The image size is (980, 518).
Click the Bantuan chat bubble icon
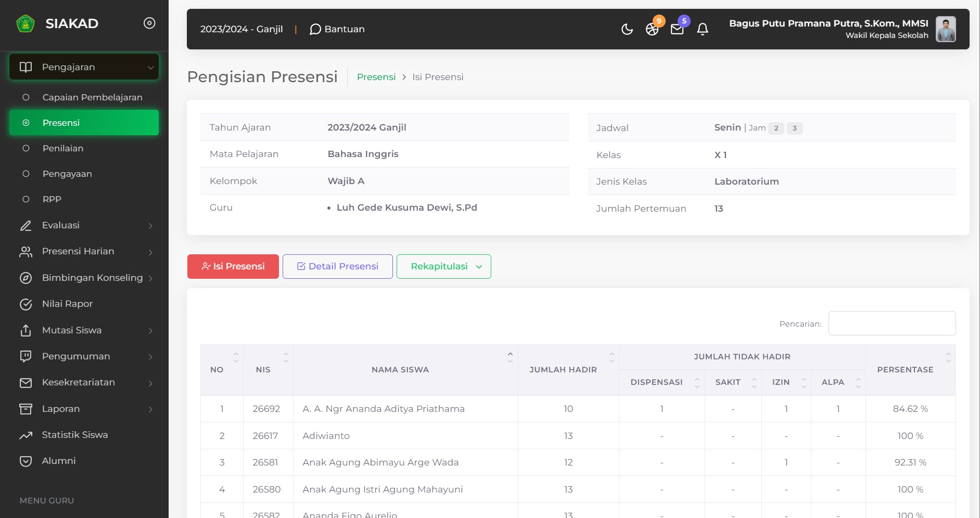[x=315, y=29]
